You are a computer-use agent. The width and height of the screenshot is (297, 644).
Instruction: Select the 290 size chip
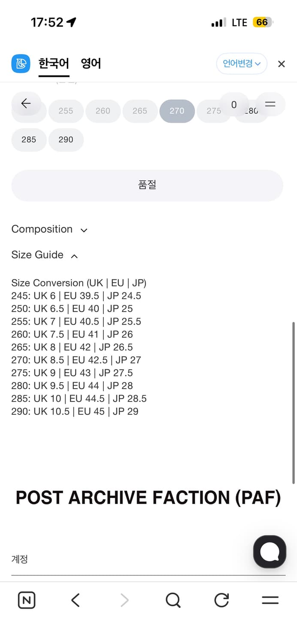66,140
